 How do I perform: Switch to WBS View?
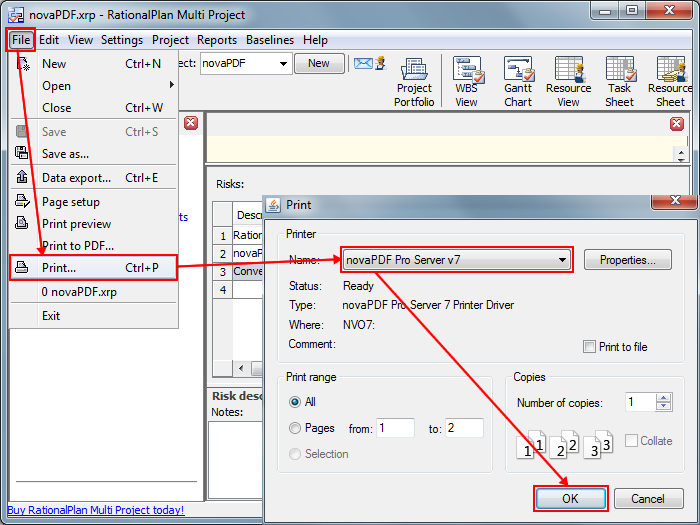pyautogui.click(x=467, y=82)
